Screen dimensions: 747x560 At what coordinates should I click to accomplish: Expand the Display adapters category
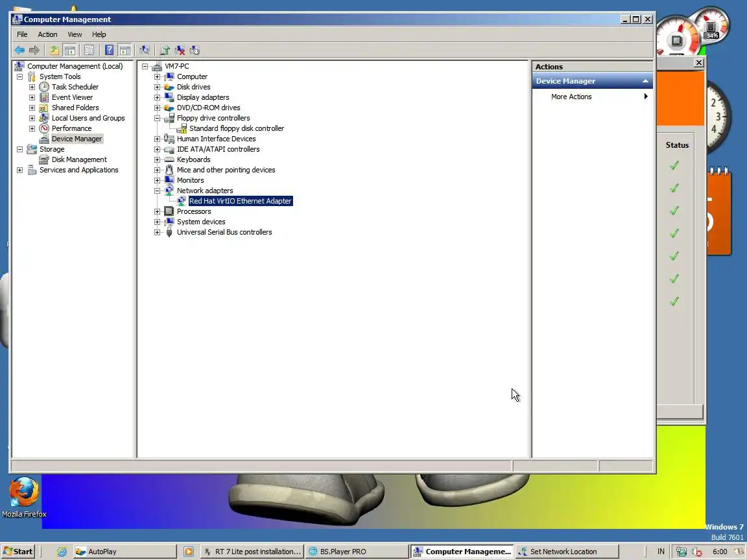157,98
